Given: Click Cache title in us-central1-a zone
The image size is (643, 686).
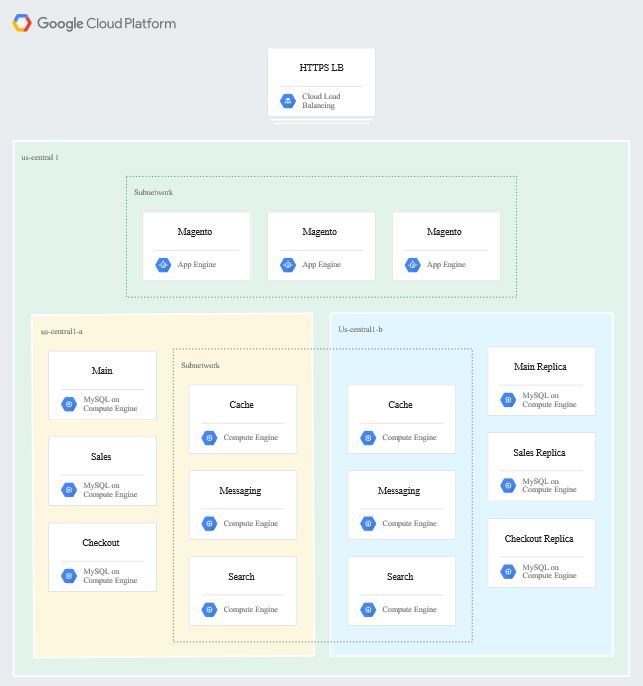Looking at the screenshot, I should (x=241, y=405).
